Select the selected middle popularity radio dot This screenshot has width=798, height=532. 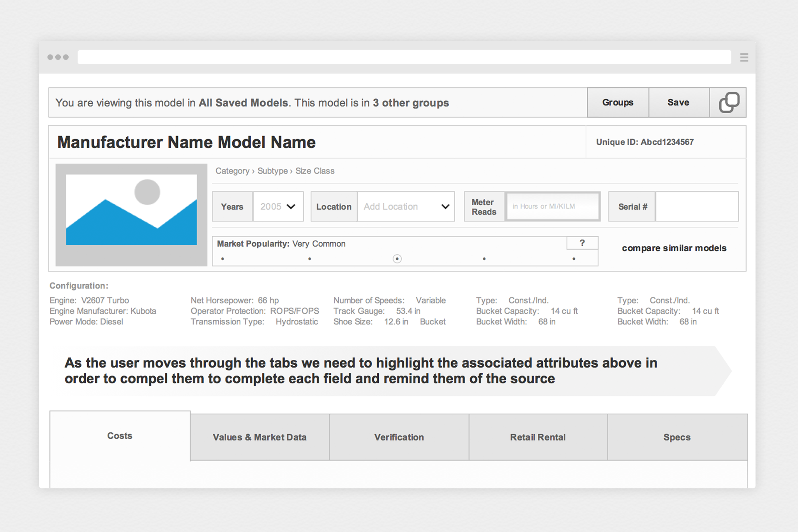(397, 259)
